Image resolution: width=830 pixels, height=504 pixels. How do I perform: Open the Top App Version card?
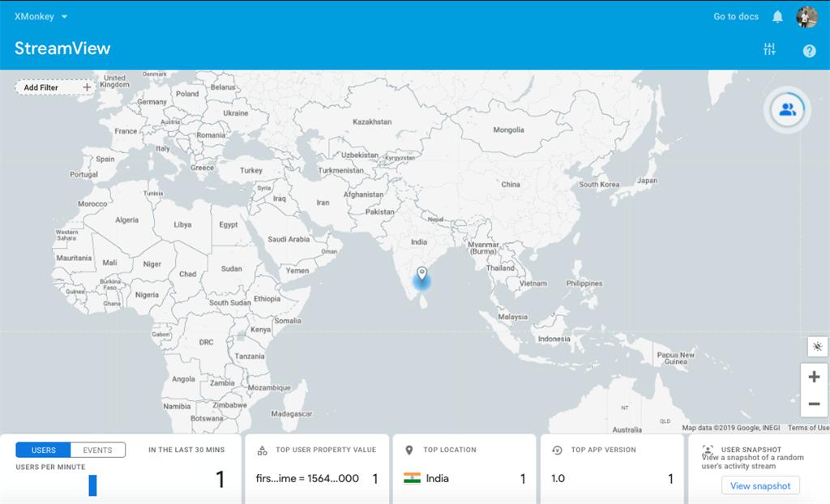tap(612, 468)
